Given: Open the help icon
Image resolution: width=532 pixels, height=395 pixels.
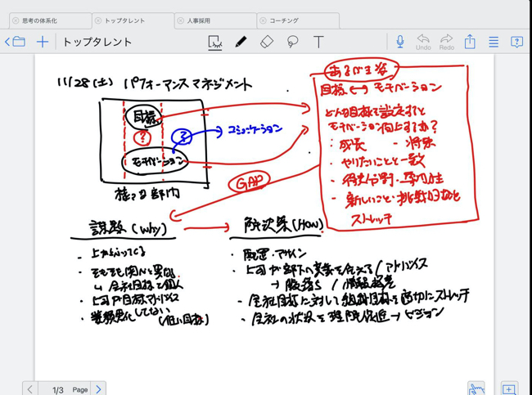Looking at the screenshot, I should [x=516, y=42].
